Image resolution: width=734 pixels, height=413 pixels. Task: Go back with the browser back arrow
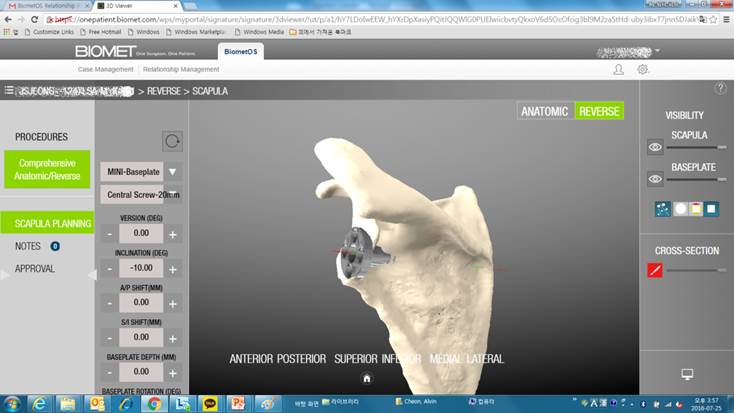[8, 20]
